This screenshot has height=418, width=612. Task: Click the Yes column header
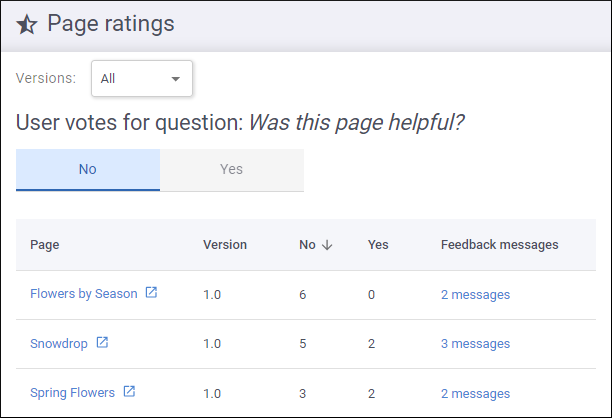point(378,245)
